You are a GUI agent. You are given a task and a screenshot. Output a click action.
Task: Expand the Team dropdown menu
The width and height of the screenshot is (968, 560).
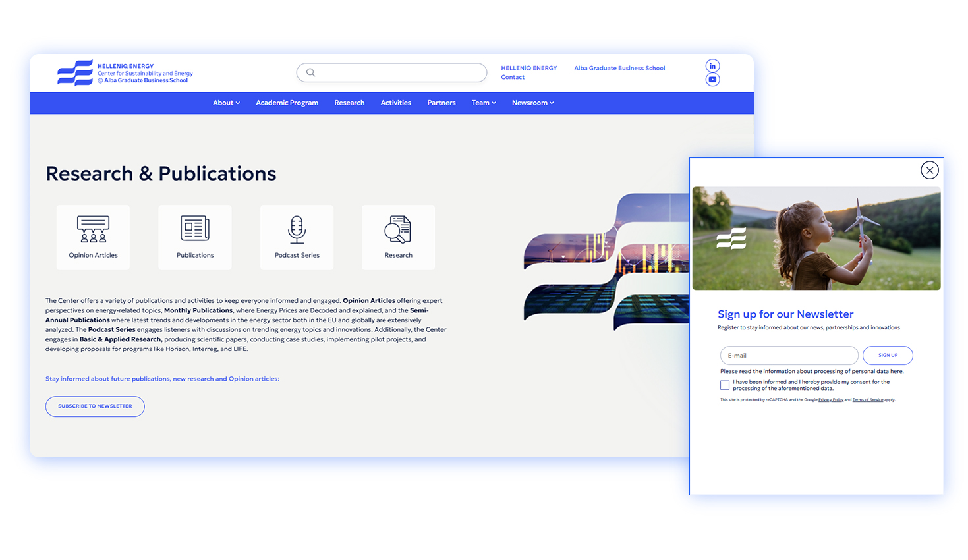click(484, 103)
